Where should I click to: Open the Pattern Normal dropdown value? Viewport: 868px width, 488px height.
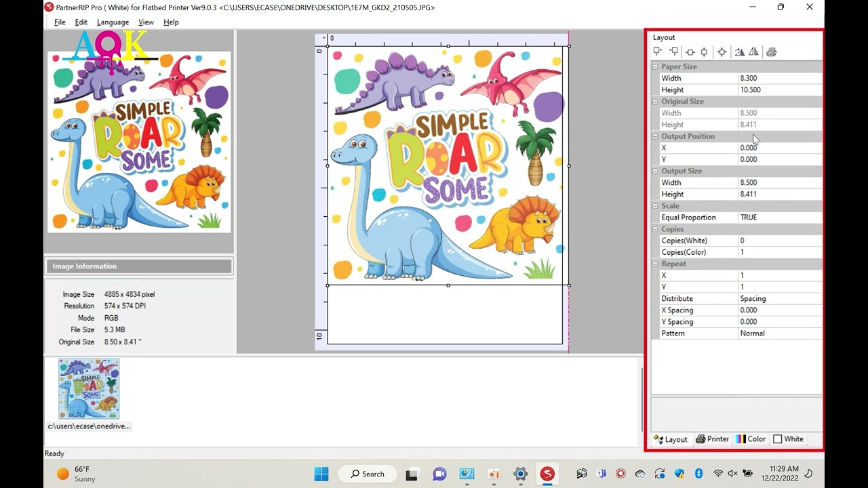780,333
